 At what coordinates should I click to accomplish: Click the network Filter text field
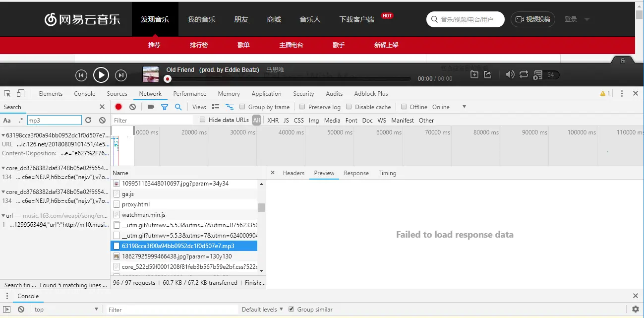tap(153, 120)
